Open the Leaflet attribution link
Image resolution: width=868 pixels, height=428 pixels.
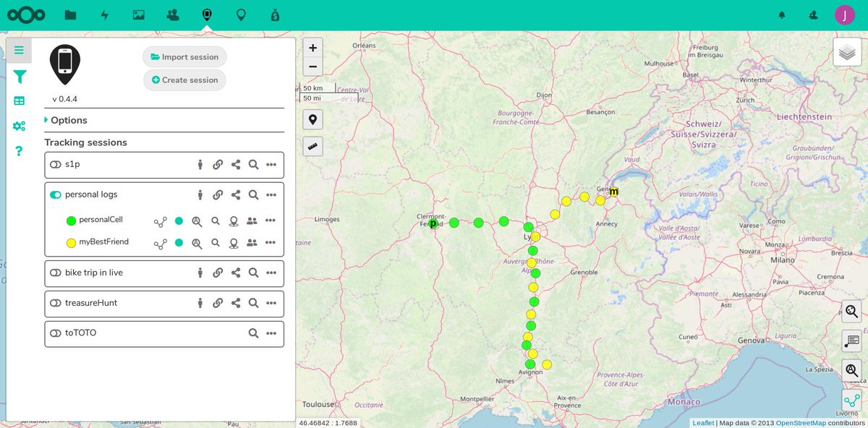(703, 423)
